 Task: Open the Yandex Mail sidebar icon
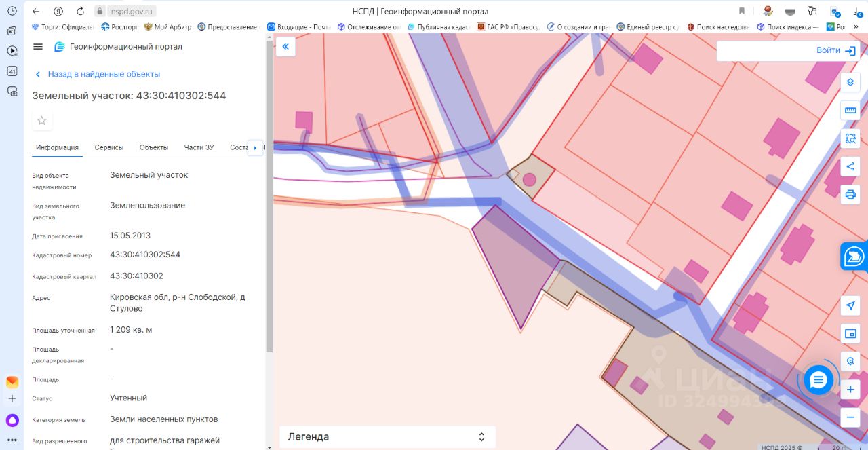[12, 381]
